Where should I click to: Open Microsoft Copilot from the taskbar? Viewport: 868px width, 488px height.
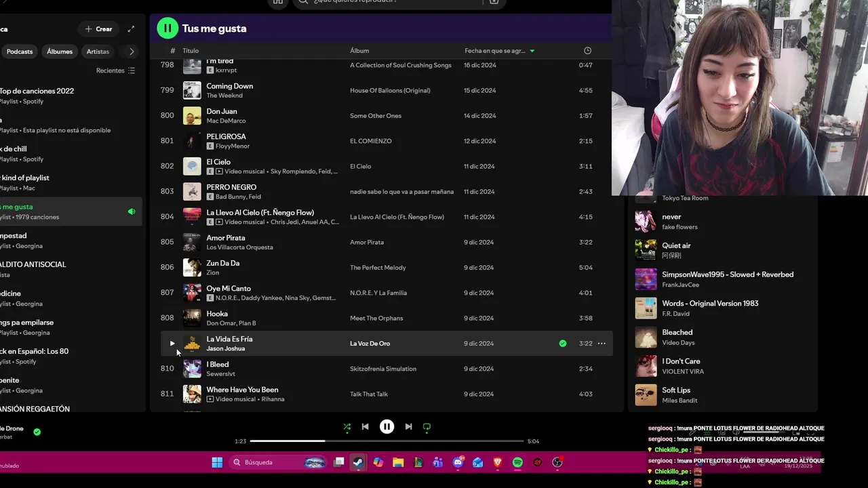point(378,462)
